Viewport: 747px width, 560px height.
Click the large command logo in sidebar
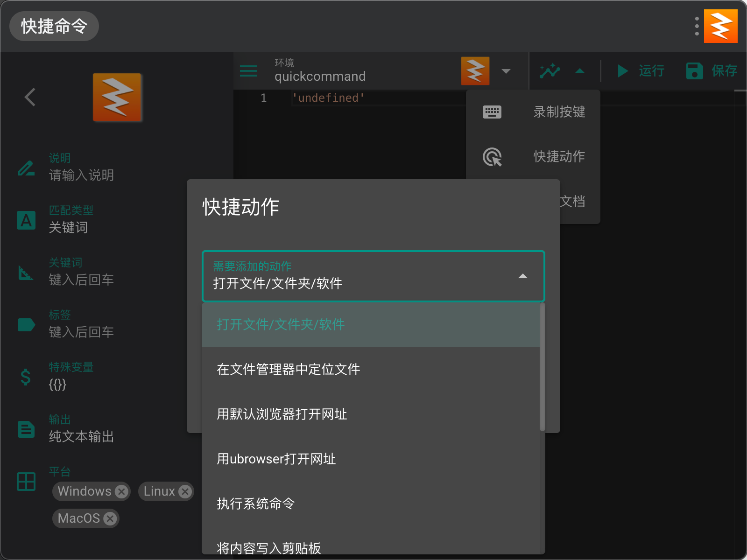117,97
